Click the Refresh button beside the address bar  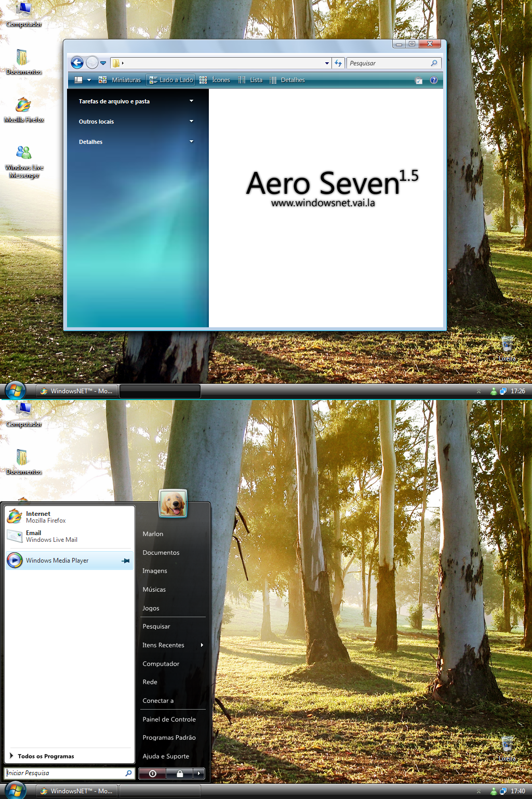coord(338,63)
